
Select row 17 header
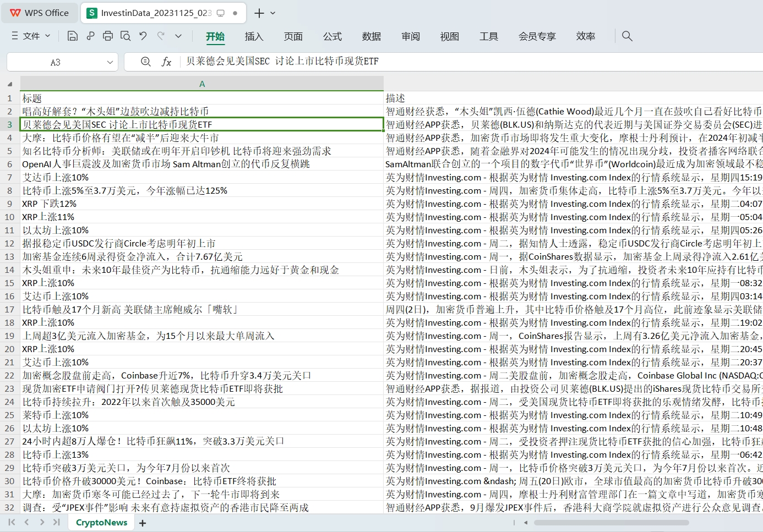coord(10,309)
